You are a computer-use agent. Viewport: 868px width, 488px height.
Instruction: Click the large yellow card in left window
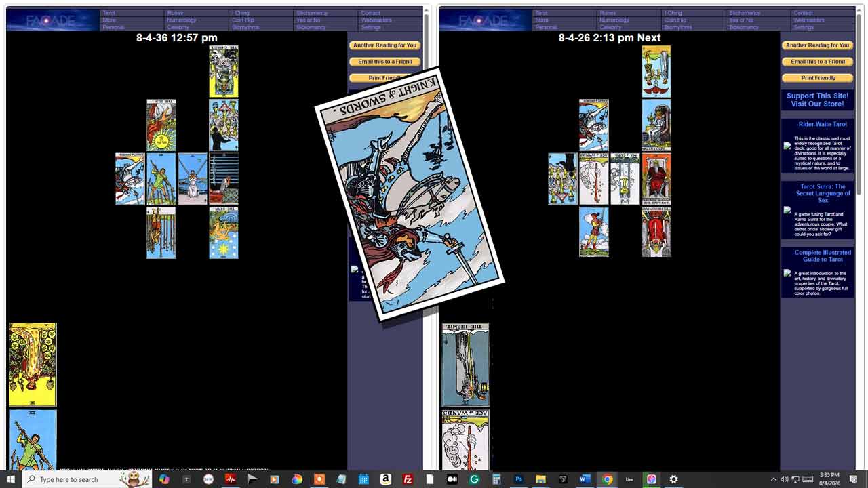[x=33, y=365]
